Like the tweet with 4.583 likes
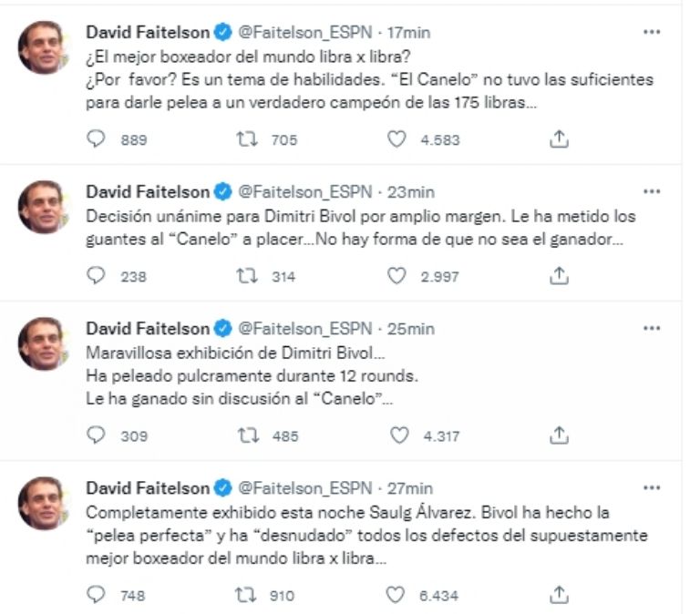 (396, 139)
